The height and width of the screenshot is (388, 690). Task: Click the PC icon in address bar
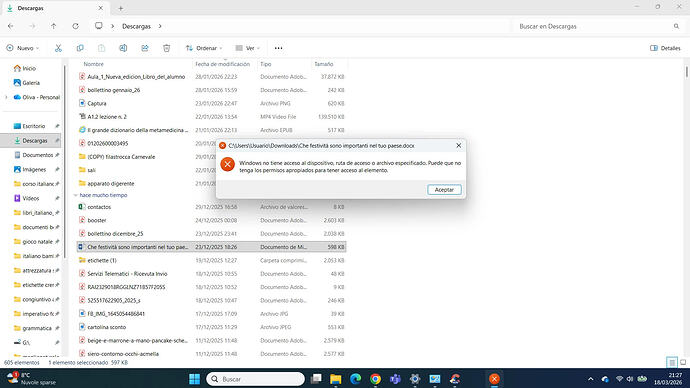coord(99,26)
